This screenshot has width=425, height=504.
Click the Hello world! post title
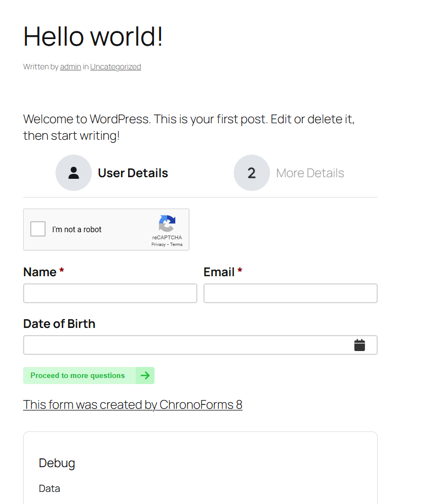pyautogui.click(x=93, y=36)
